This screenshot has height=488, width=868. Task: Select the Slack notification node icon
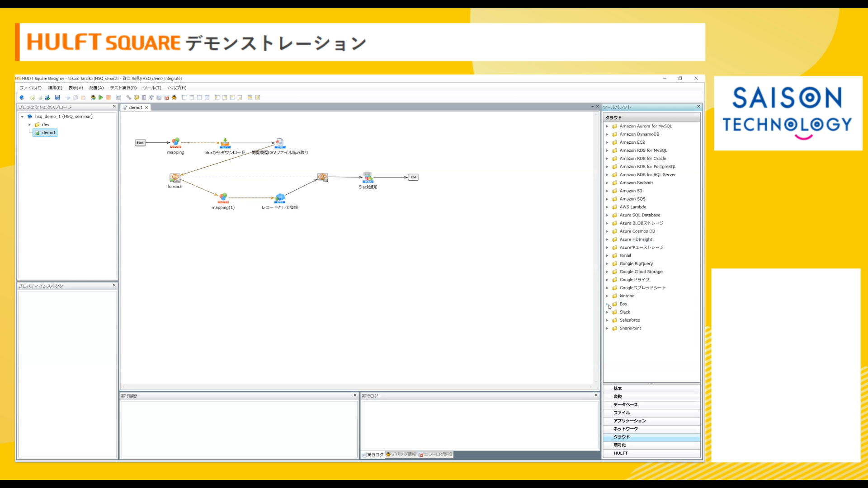point(368,178)
